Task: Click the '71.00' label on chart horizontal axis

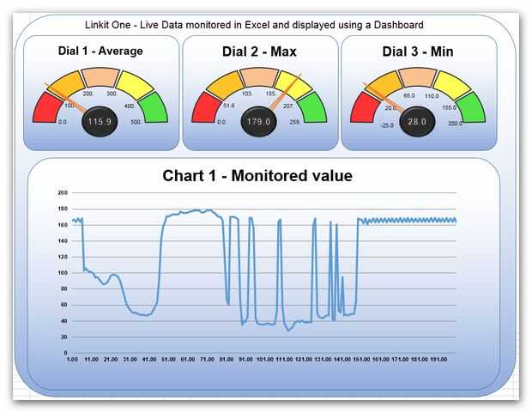Action: (x=207, y=360)
